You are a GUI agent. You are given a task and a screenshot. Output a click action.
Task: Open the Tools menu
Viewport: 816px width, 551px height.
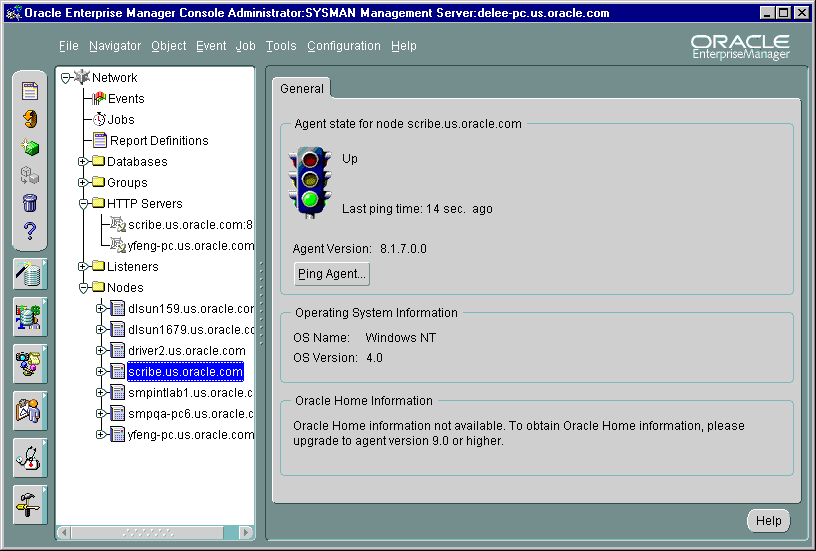(281, 46)
